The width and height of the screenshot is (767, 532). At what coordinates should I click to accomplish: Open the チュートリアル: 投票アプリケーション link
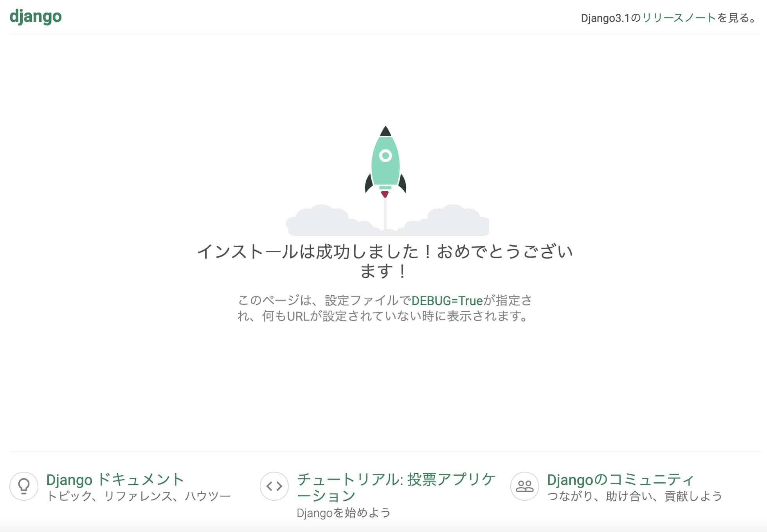click(x=396, y=487)
